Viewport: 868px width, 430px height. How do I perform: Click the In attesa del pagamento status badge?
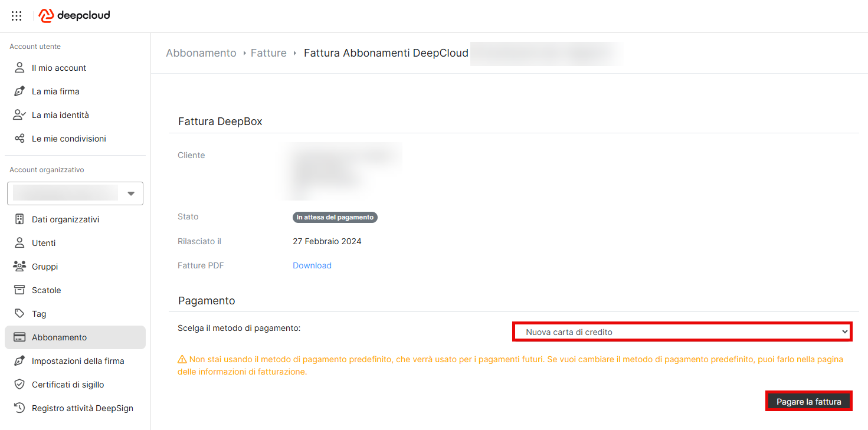click(x=335, y=217)
